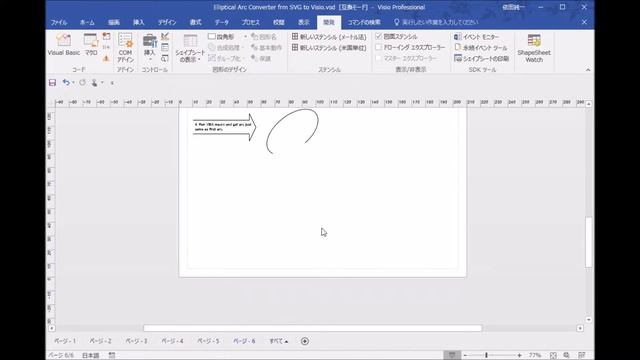The image size is (640, 360).
Task: Click macro recording icon in status bar
Action: [x=112, y=355]
